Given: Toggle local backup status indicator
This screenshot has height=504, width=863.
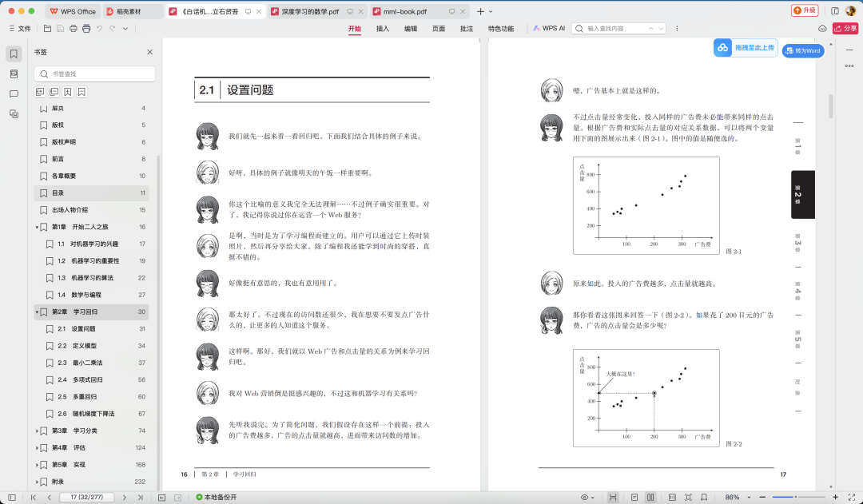Looking at the screenshot, I should [217, 497].
